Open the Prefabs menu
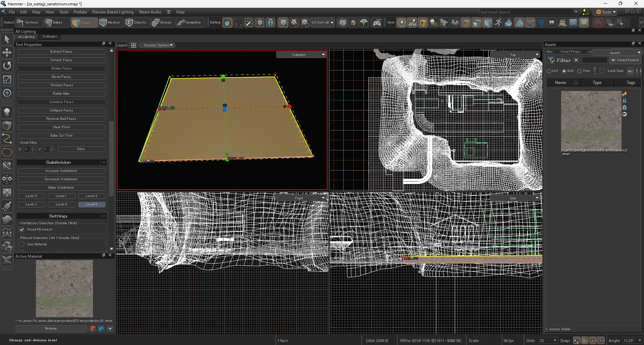This screenshot has height=345, width=644. click(80, 12)
